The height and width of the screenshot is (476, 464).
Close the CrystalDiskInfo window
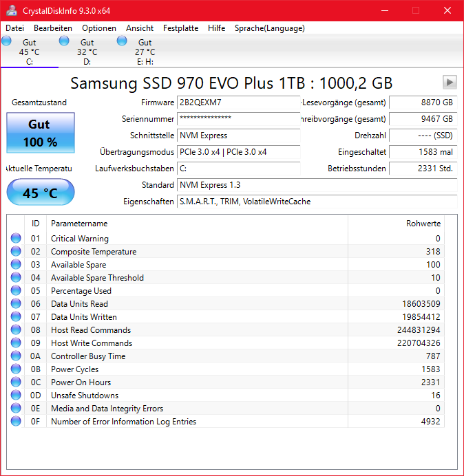[x=447, y=10]
